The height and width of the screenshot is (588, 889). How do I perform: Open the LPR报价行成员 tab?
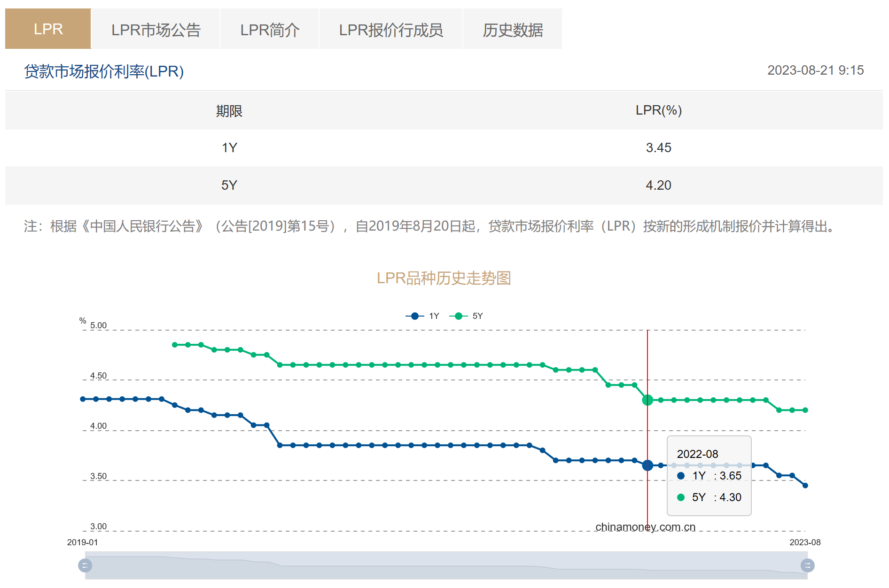pyautogui.click(x=391, y=29)
